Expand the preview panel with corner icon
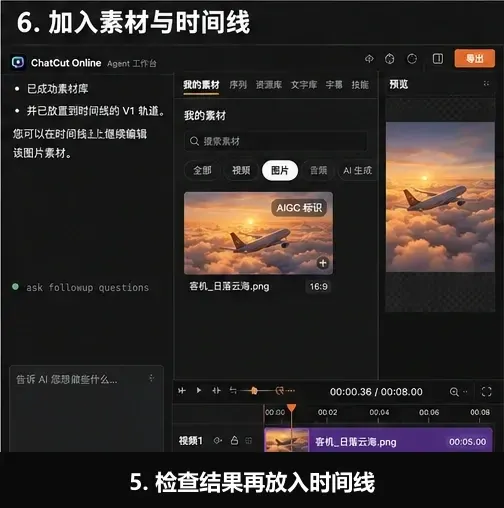The width and height of the screenshot is (504, 508). click(x=486, y=84)
